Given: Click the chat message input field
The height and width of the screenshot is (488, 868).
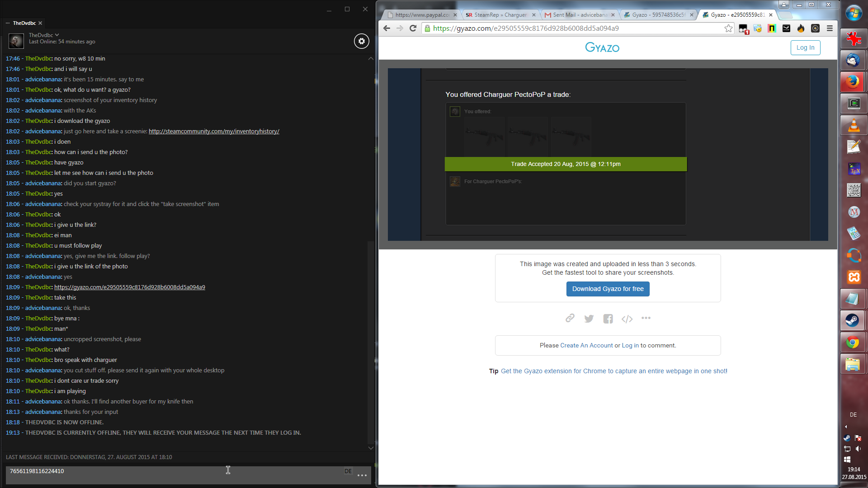Looking at the screenshot, I should [172, 474].
